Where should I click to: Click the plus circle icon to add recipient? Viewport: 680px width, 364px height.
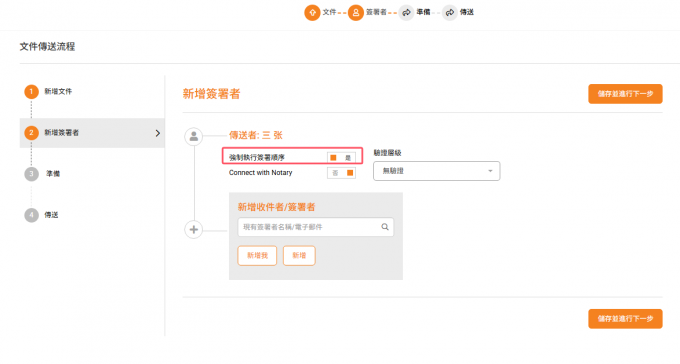(194, 230)
